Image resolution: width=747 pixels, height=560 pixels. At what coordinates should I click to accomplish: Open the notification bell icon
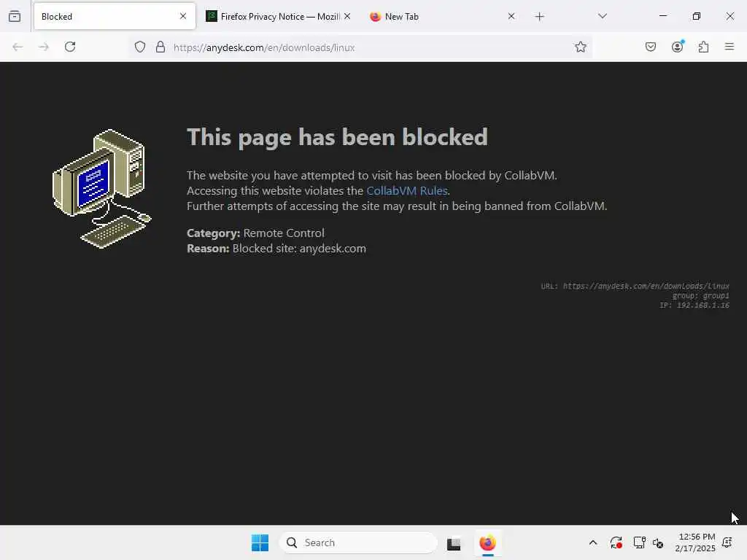[727, 542]
